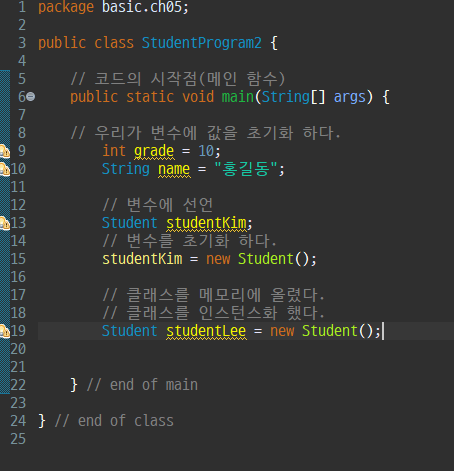
Task: Click the 'args' parameter on line 6
Action: pyautogui.click(x=350, y=97)
